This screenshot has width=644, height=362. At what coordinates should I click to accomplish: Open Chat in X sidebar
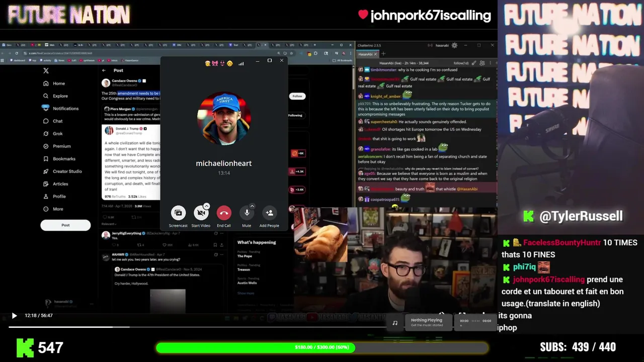tap(53, 121)
